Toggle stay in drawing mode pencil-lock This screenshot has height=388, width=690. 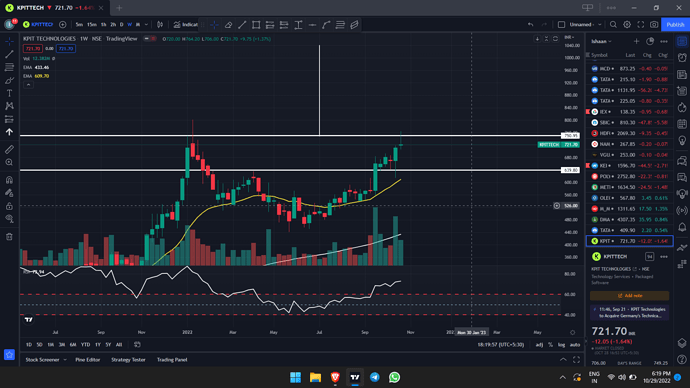click(9, 193)
